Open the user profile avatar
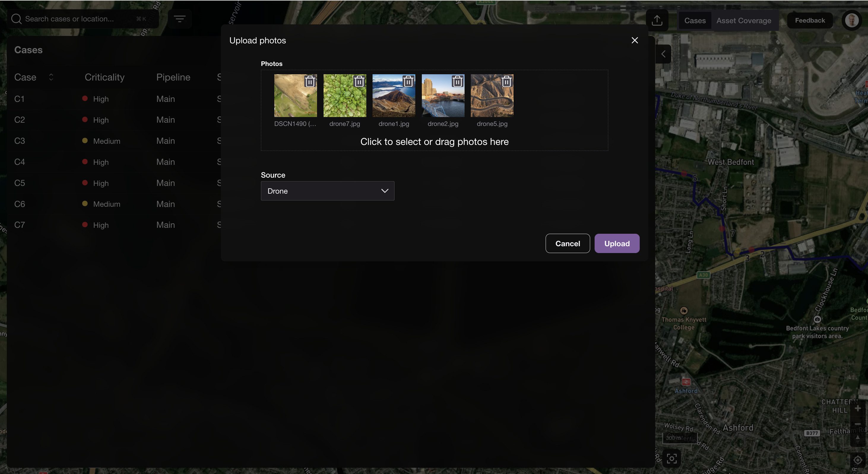 click(x=852, y=20)
